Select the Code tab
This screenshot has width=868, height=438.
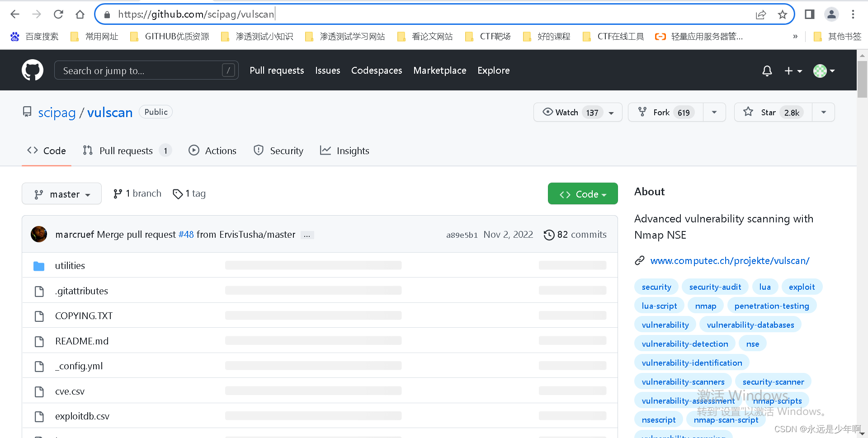47,151
